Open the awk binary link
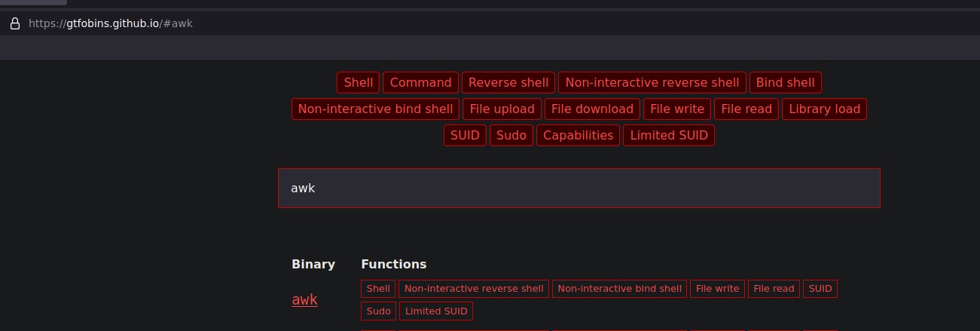The width and height of the screenshot is (980, 331). [x=304, y=299]
